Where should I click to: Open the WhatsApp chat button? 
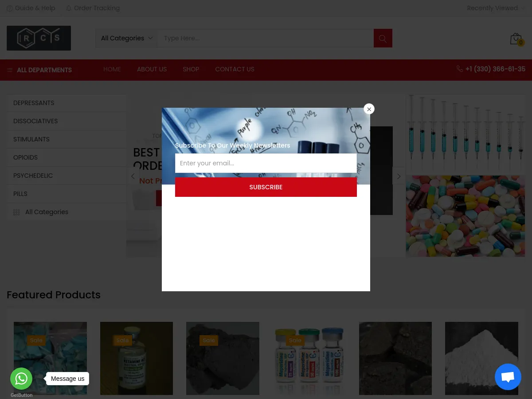[x=21, y=379]
